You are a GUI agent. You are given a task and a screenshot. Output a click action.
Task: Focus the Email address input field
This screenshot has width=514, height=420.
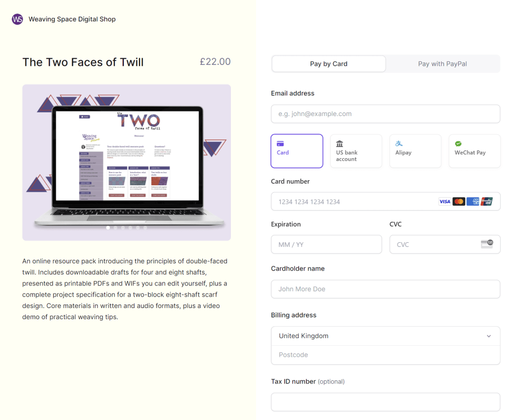point(385,114)
